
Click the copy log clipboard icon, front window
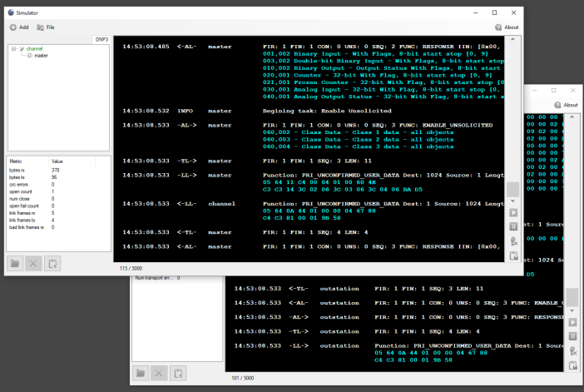click(513, 256)
